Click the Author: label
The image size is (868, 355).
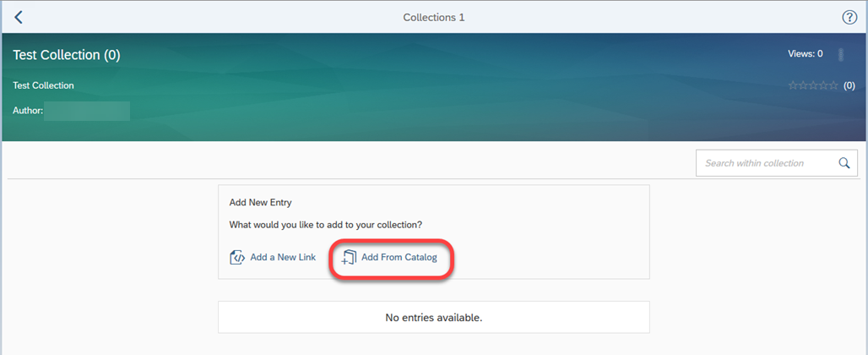(x=28, y=111)
